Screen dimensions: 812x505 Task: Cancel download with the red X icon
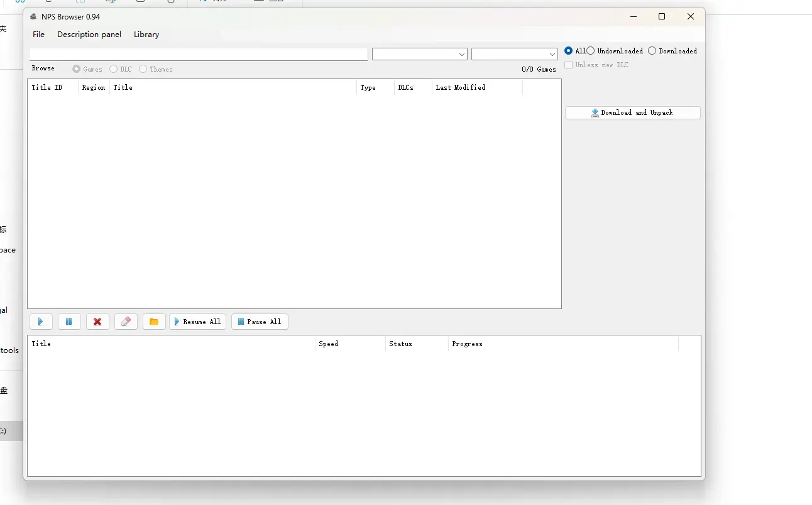pyautogui.click(x=97, y=322)
